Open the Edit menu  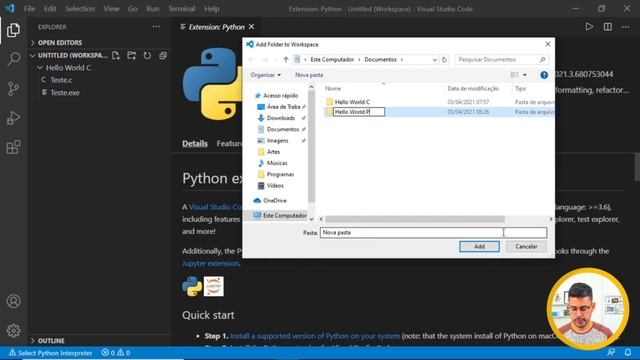[x=50, y=9]
